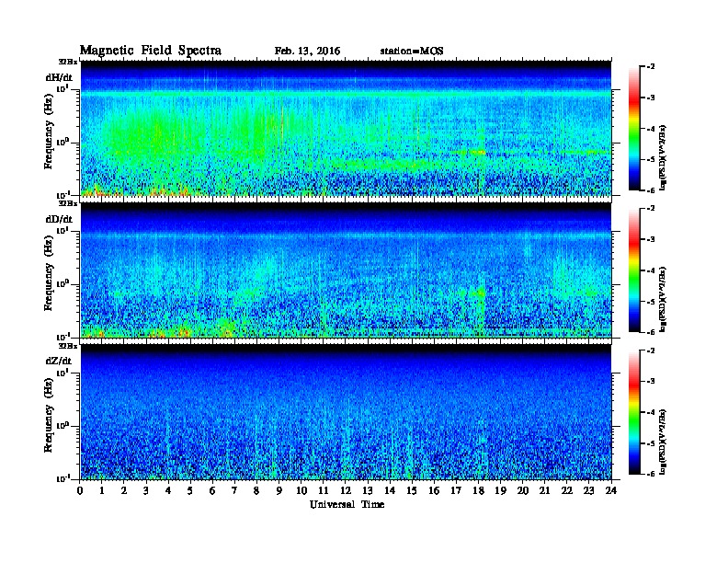The height and width of the screenshot is (563, 728).
Task: Click the "dD/dt" panel label
Action: [x=59, y=219]
